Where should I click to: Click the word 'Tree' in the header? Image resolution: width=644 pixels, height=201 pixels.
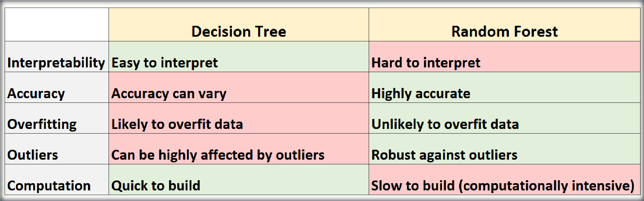(x=270, y=32)
